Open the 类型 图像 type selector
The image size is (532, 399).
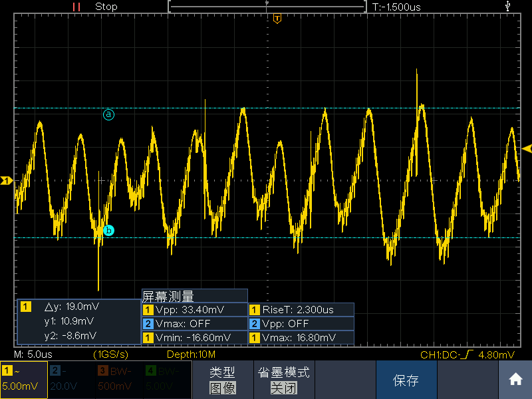click(x=223, y=379)
